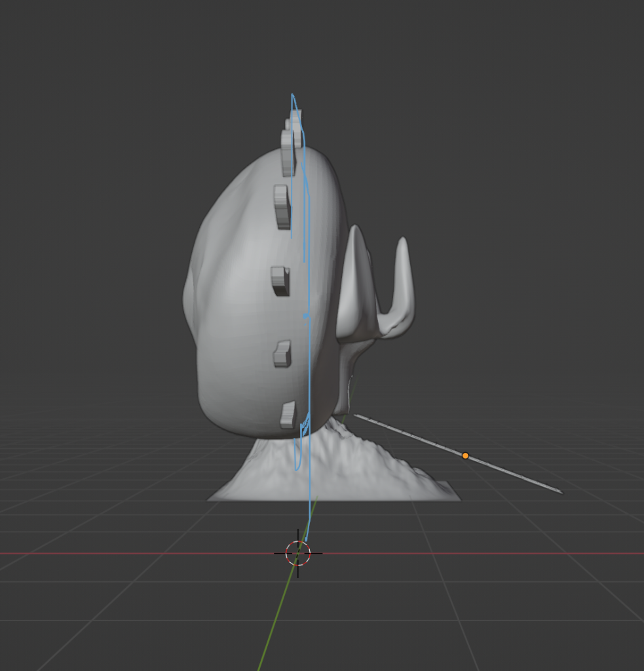Image resolution: width=644 pixels, height=671 pixels.
Task: Select the fourth block down the head
Action: (x=282, y=354)
